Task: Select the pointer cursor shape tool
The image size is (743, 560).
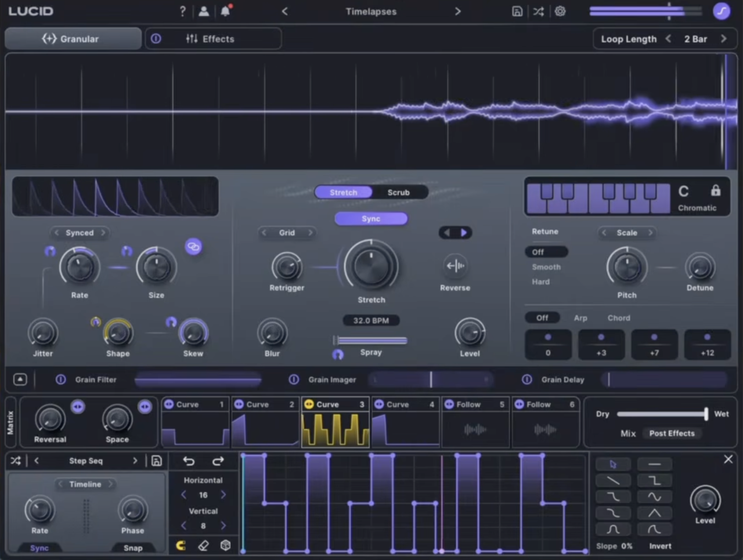Action: (613, 464)
